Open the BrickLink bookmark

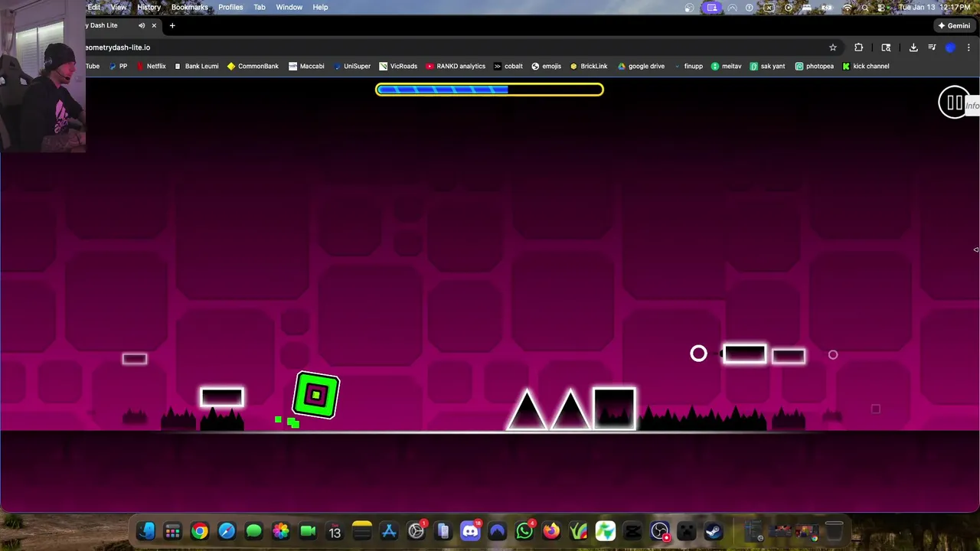click(588, 66)
